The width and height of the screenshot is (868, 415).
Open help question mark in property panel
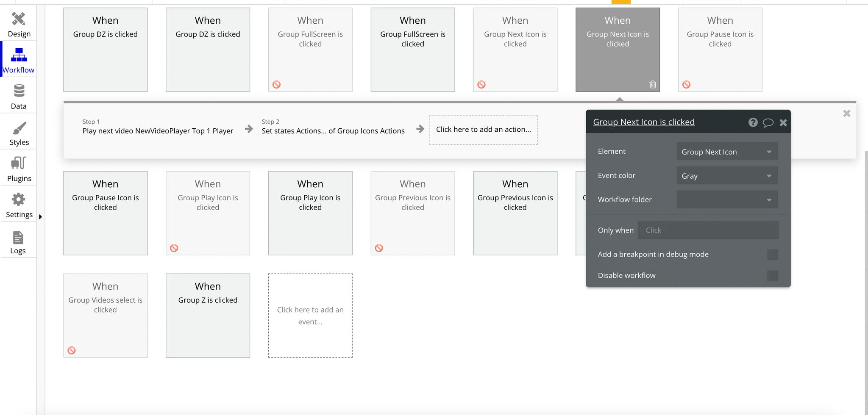click(x=753, y=122)
